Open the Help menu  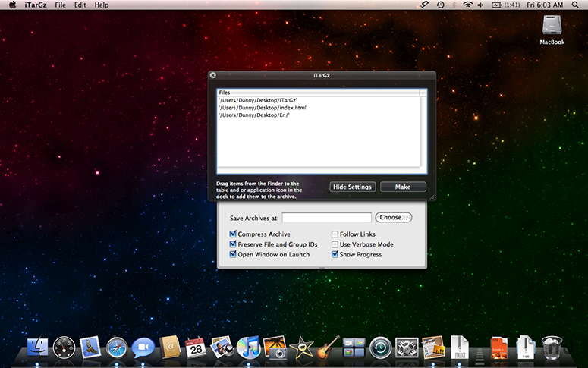(101, 5)
